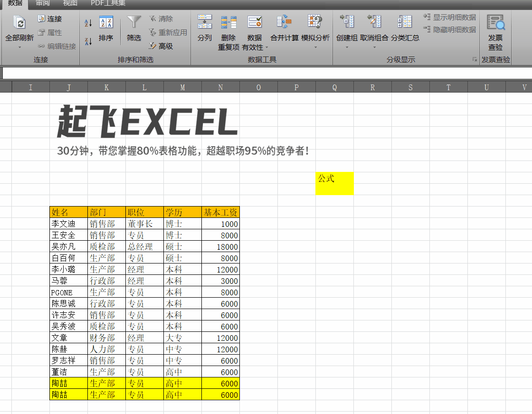Expand the Ungroup (取消组合) dropdown arrow

pos(375,47)
